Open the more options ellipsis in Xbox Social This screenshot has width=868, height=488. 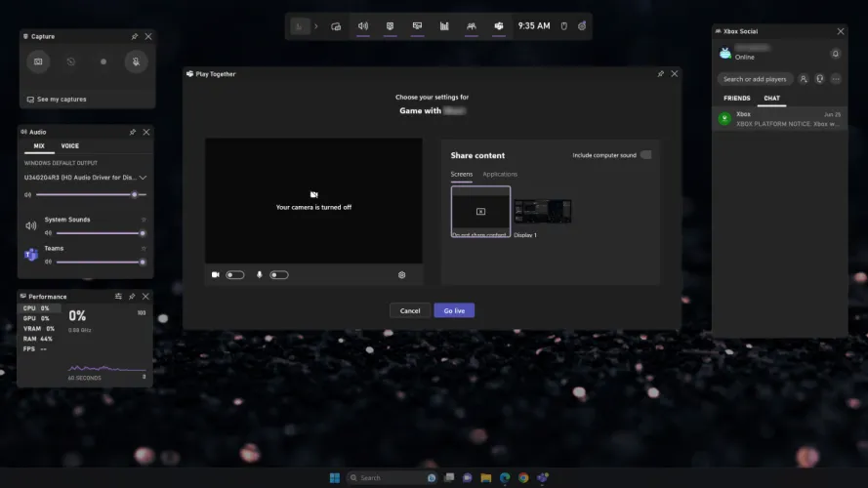click(x=836, y=79)
